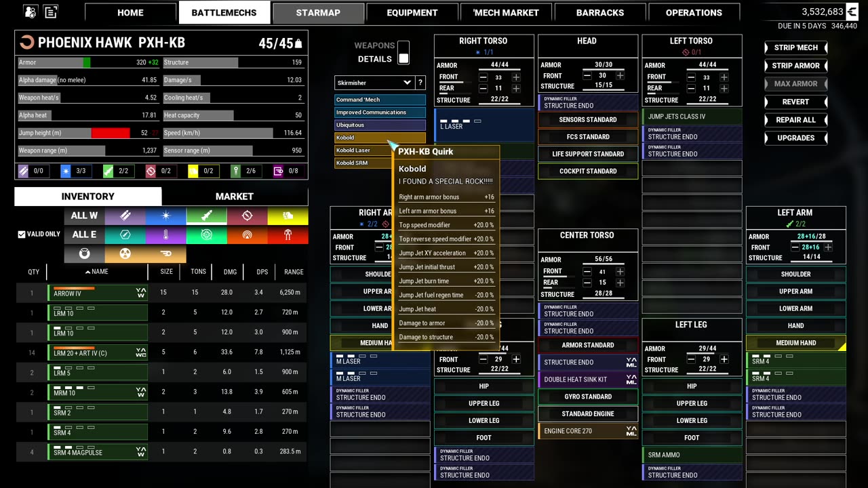Go to the 'Mech Market tab
The height and width of the screenshot is (488, 868).
click(506, 12)
